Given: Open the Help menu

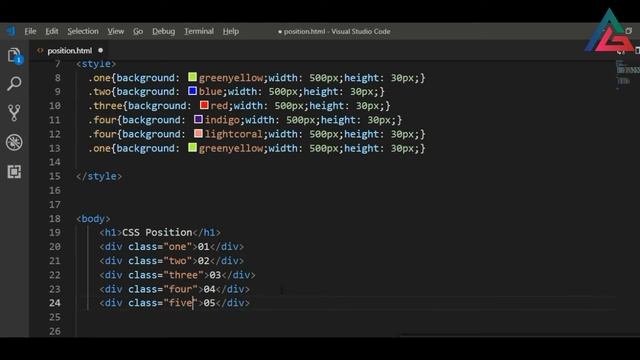Looking at the screenshot, I should pos(231,31).
